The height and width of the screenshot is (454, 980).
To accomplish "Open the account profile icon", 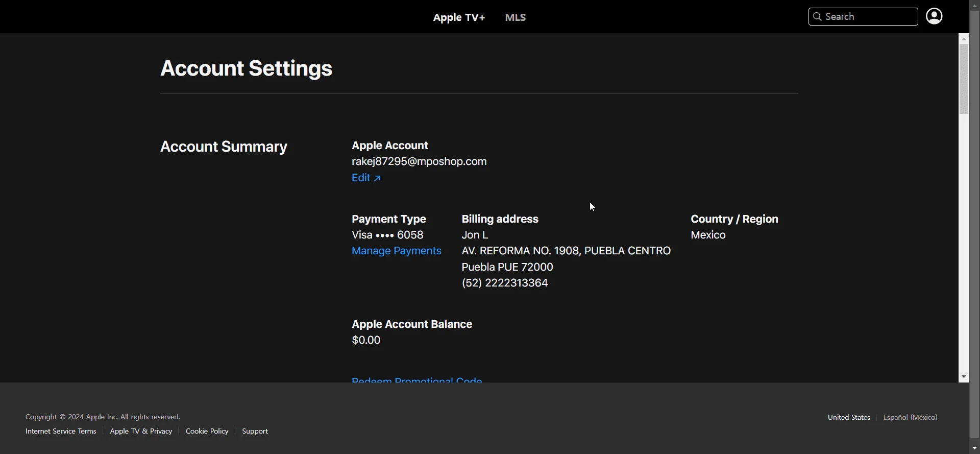I will pos(934,16).
